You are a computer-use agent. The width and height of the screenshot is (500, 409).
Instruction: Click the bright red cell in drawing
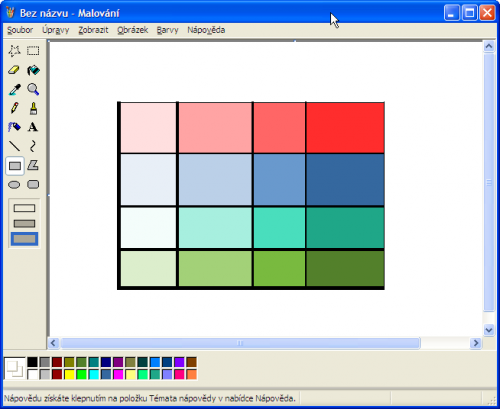coord(345,128)
